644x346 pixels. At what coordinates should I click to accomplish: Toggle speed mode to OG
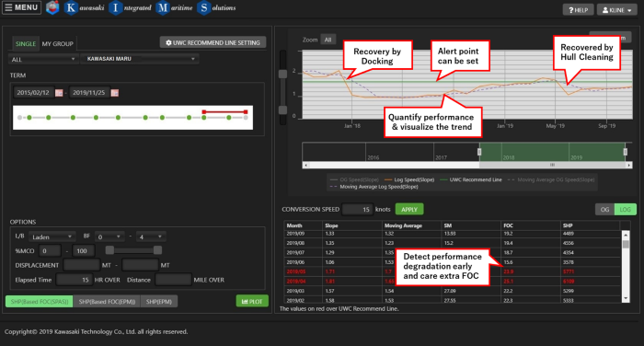pos(604,209)
